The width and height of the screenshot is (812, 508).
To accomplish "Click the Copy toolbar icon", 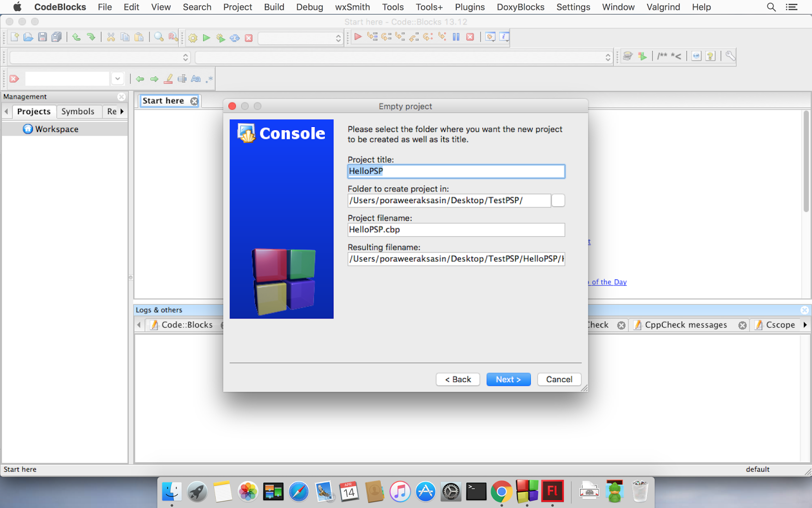I will click(x=125, y=37).
